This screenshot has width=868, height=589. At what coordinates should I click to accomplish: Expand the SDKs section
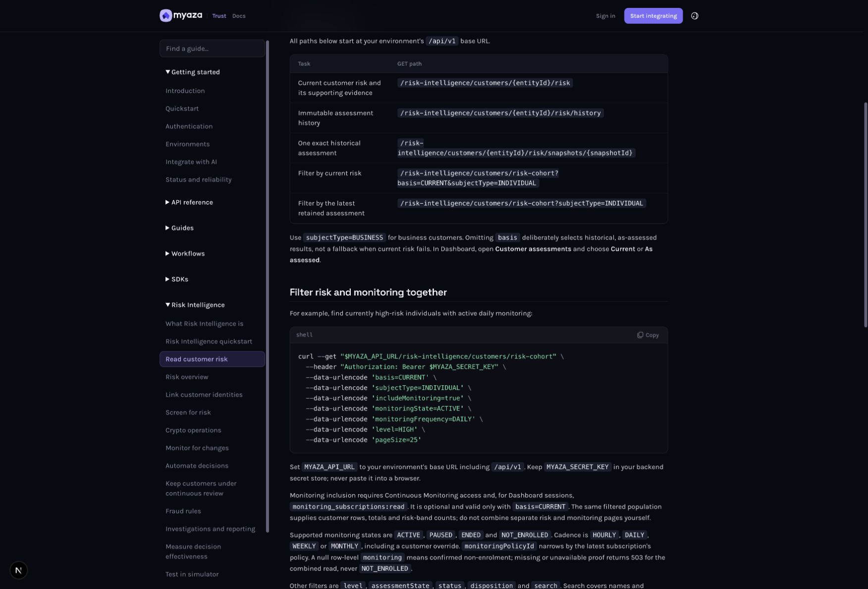point(177,280)
